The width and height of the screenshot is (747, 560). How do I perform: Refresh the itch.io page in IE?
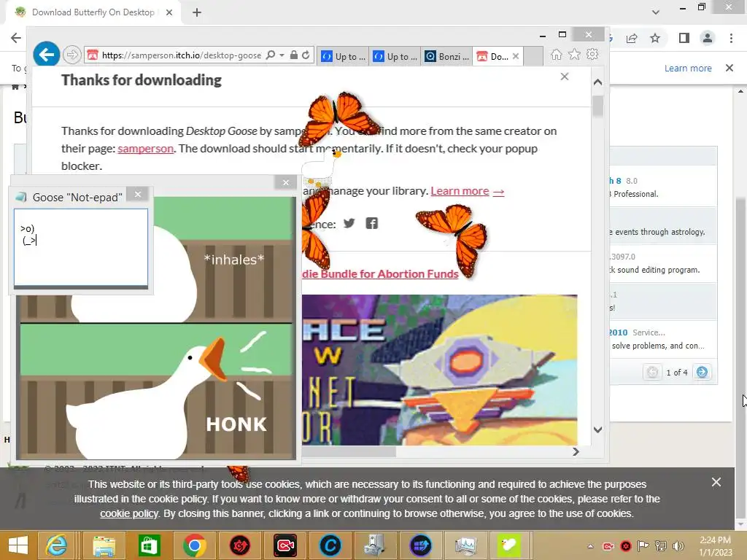click(x=306, y=55)
